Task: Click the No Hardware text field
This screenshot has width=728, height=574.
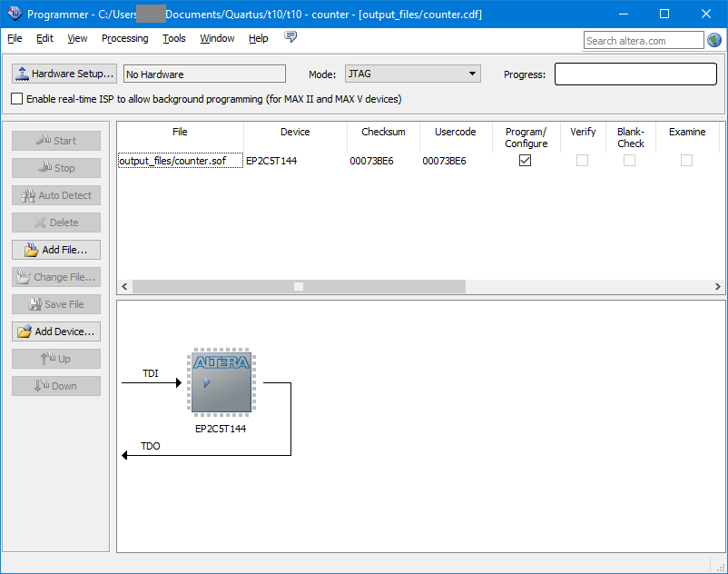Action: 204,74
